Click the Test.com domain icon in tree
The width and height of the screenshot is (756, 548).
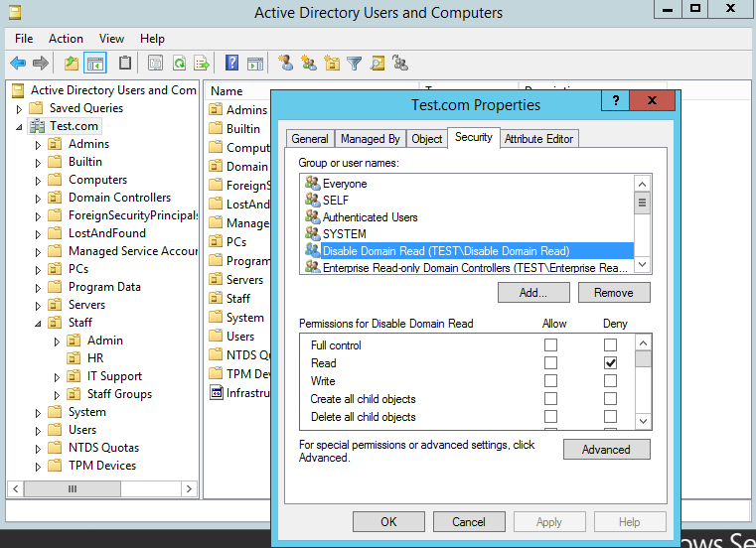37,126
